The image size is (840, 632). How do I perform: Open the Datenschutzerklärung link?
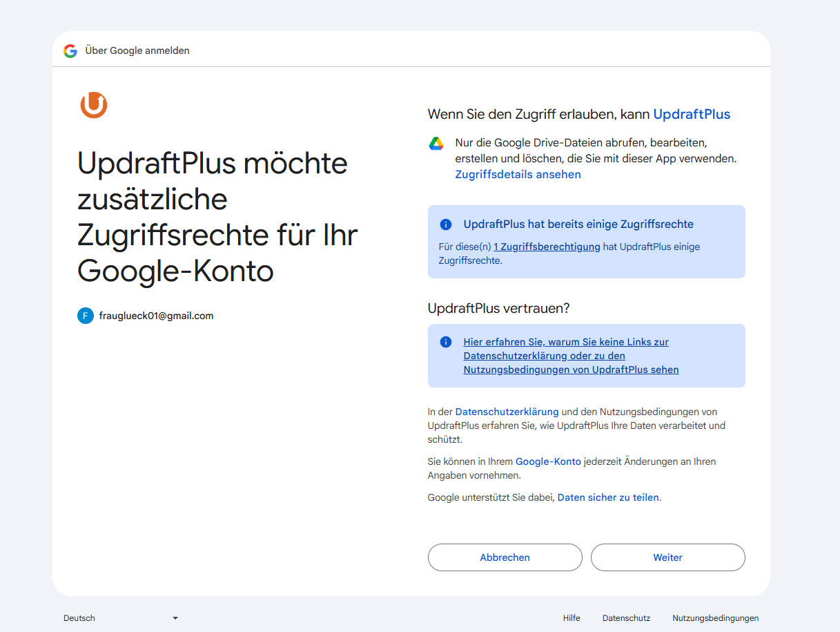(507, 412)
